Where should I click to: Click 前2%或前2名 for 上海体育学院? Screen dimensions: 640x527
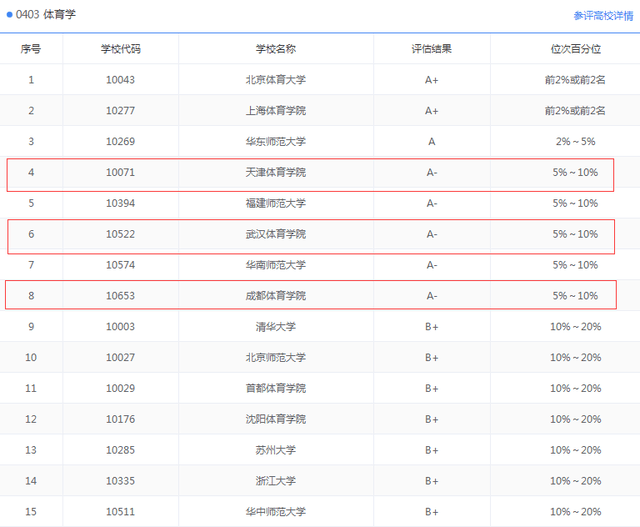(x=576, y=111)
